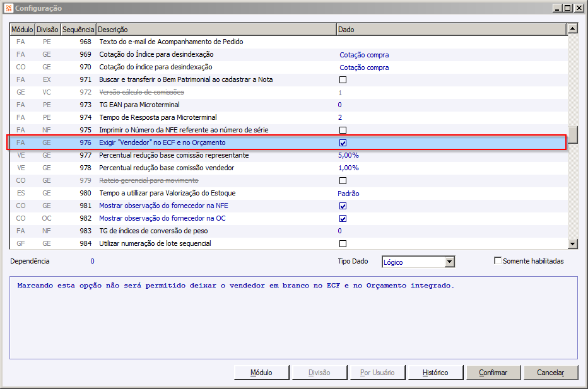Minimize the Configuração window

557,8
